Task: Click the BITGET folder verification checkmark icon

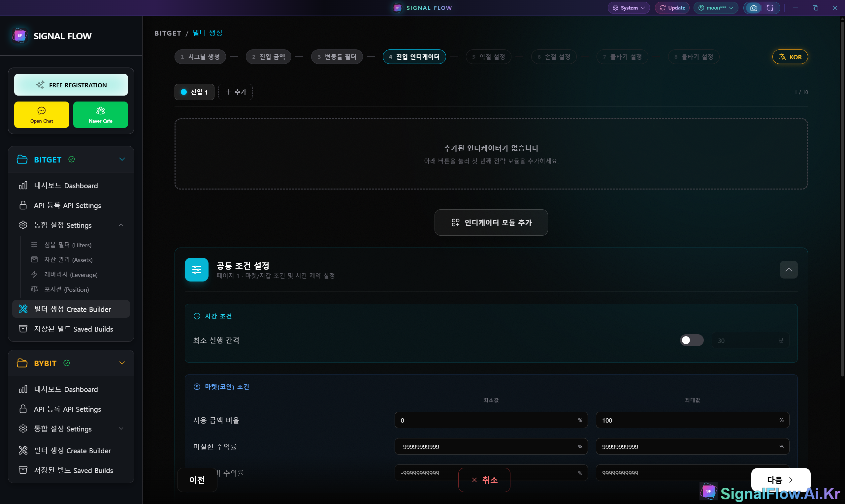Action: (x=72, y=159)
